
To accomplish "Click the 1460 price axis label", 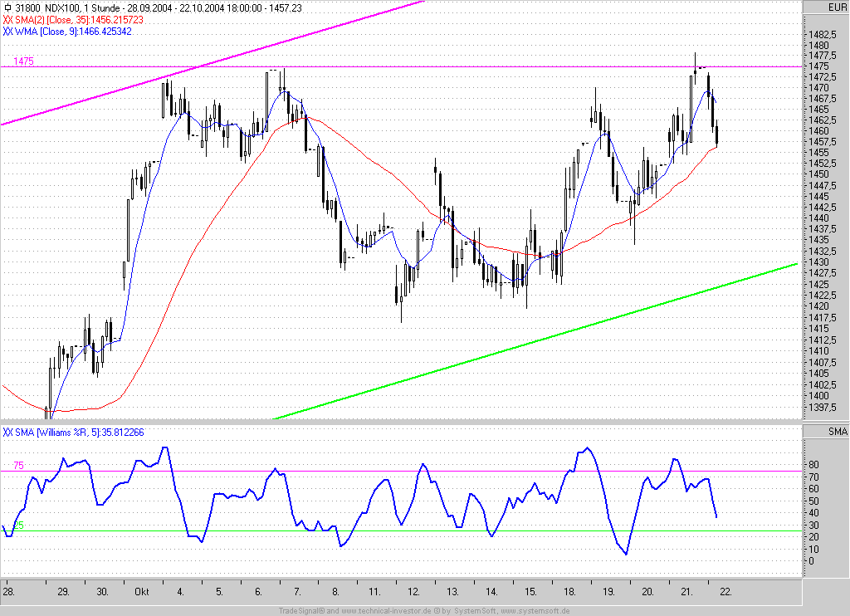I will (818, 130).
